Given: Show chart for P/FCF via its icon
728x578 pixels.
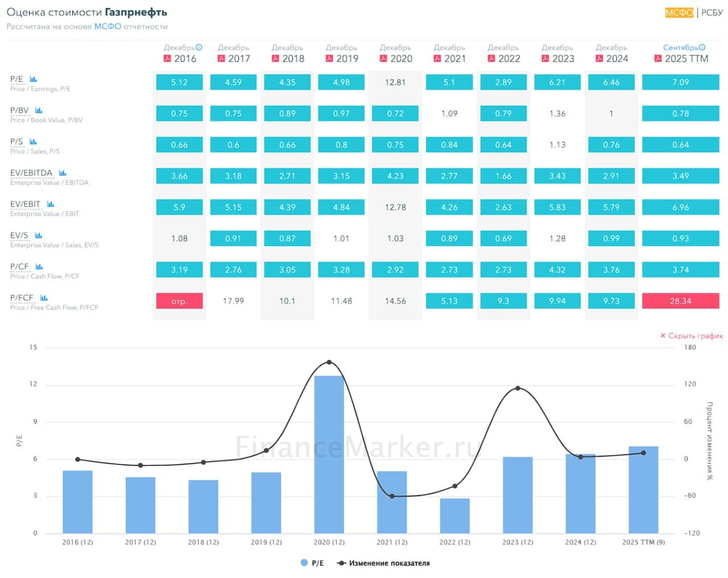Looking at the screenshot, I should point(44,298).
